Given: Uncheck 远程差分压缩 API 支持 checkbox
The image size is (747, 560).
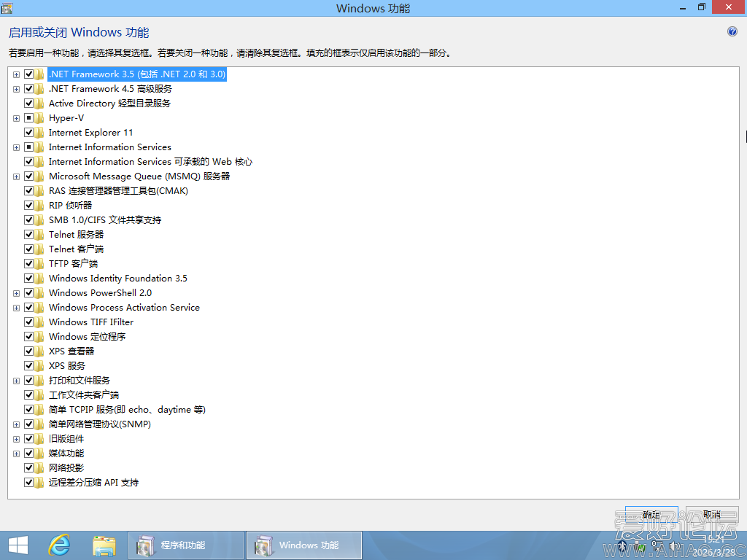Looking at the screenshot, I should 28,483.
